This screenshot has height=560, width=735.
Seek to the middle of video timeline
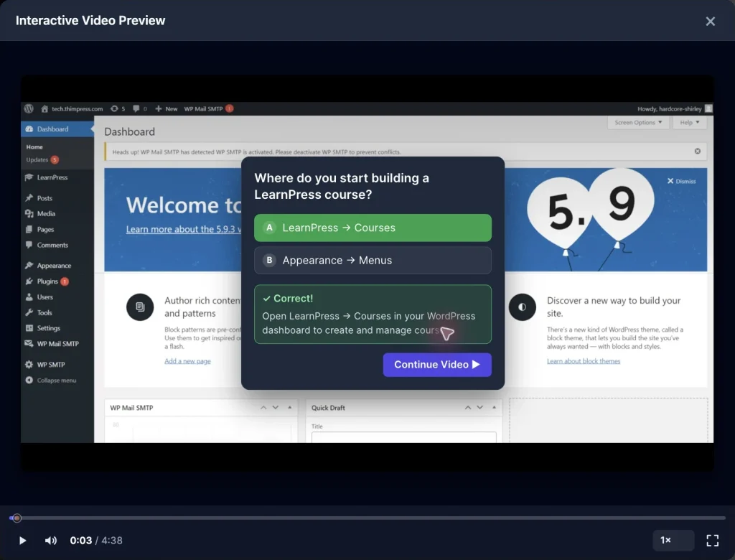pyautogui.click(x=367, y=518)
